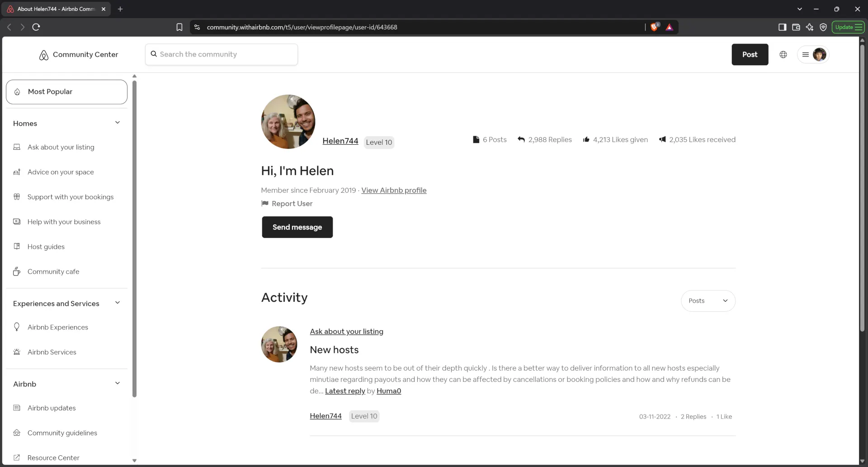
Task: Bookmark this page with the bookmark icon
Action: 179,27
